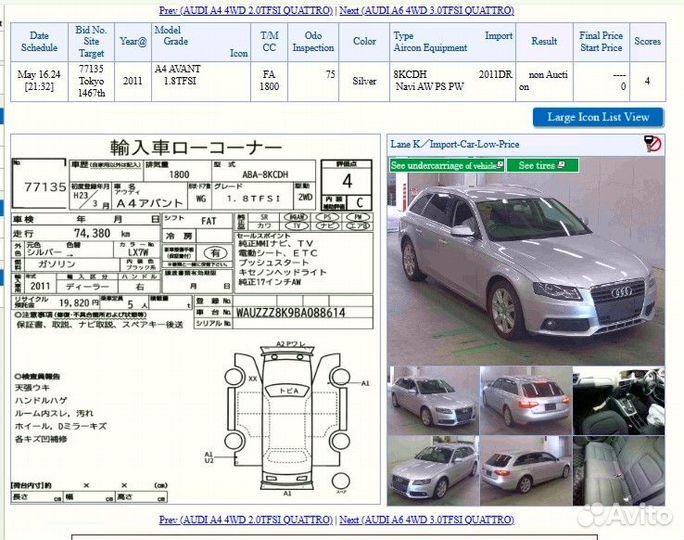Click the T/M CC column header
The width and height of the screenshot is (684, 540).
click(269, 42)
